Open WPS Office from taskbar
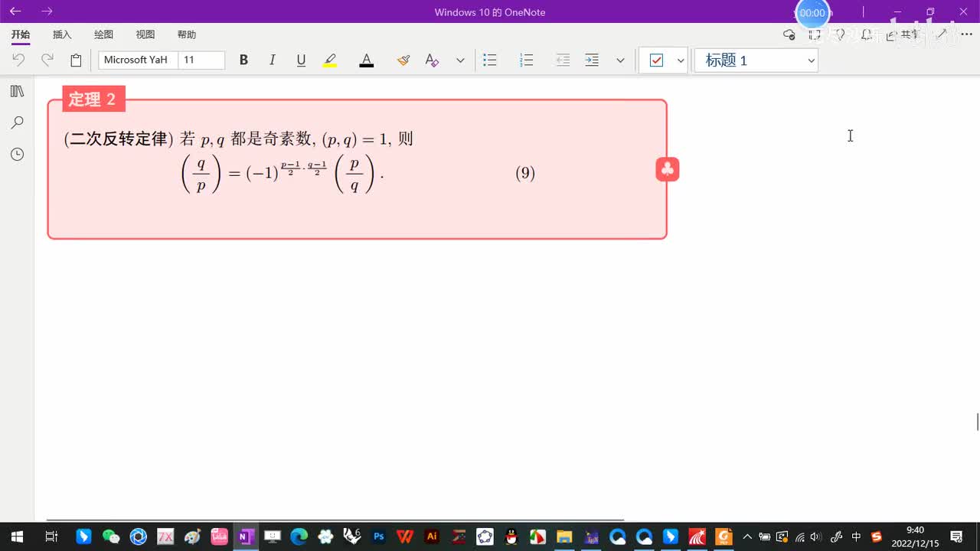Screen dimensions: 980x551 point(405,536)
